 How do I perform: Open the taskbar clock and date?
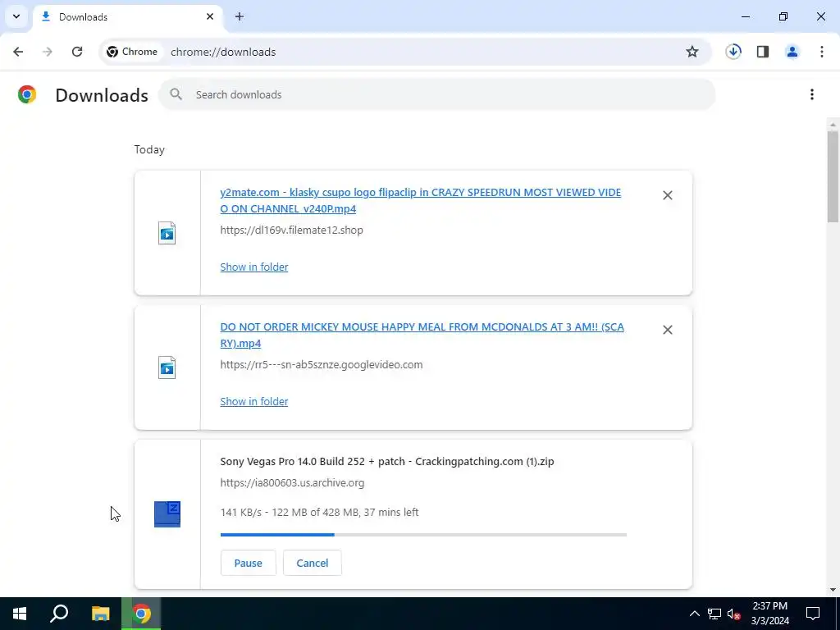(769, 614)
